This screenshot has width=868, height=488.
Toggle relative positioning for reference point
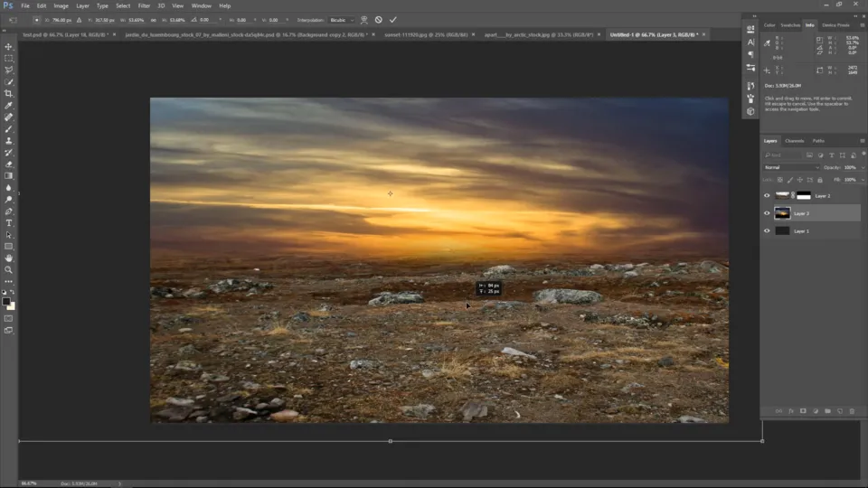[80, 20]
